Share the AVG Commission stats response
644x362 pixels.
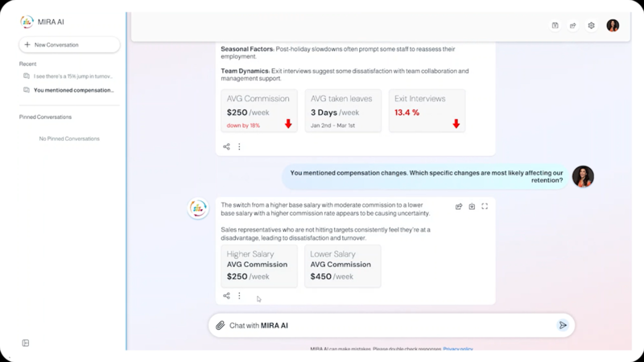point(226,146)
